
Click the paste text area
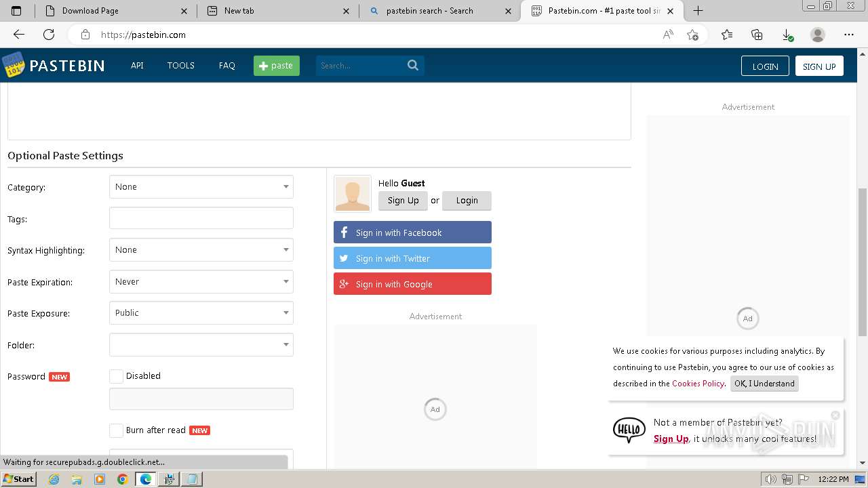[x=319, y=111]
